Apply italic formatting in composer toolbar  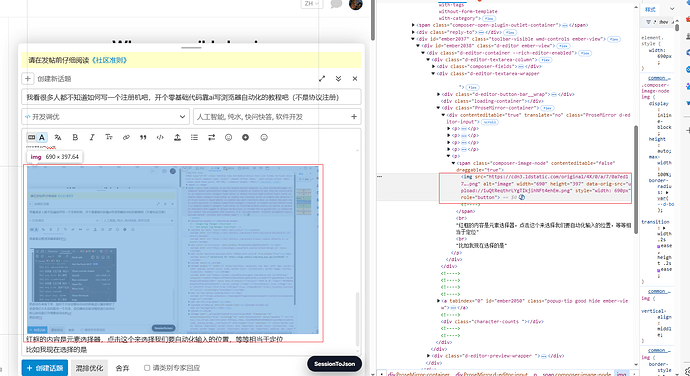92,137
